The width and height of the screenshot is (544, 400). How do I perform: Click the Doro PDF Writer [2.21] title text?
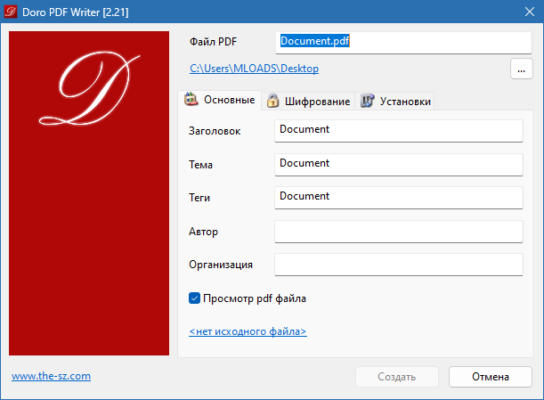75,12
